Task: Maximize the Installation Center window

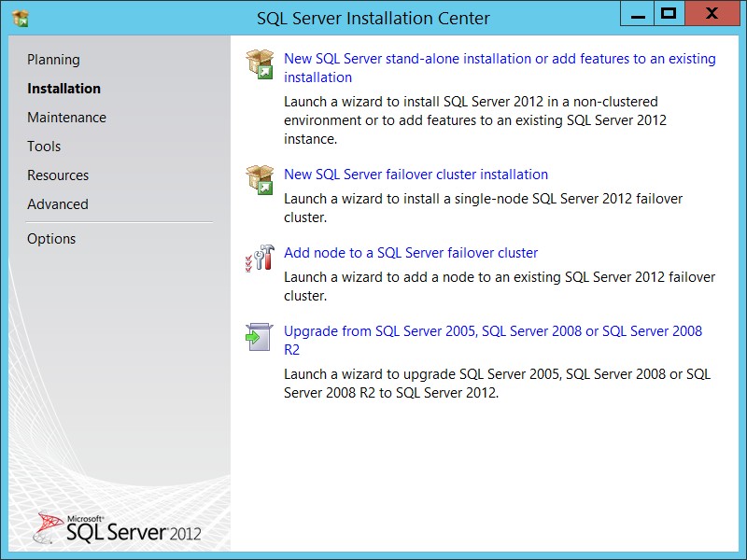Action: tap(669, 14)
